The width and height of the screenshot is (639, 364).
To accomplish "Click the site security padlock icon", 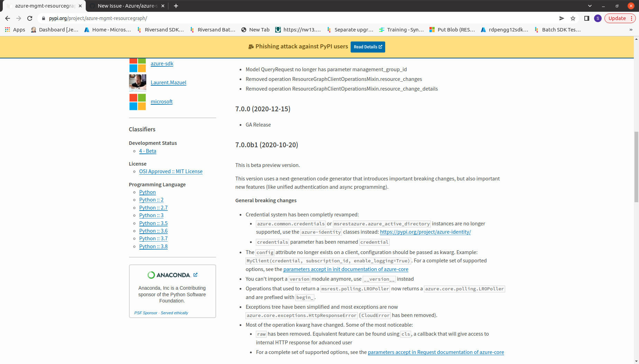I will click(44, 18).
